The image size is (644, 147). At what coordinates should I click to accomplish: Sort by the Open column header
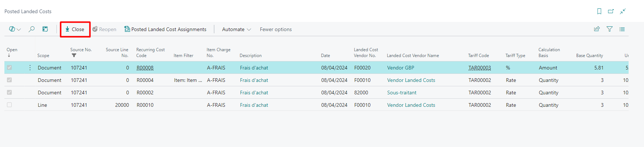[x=12, y=50]
